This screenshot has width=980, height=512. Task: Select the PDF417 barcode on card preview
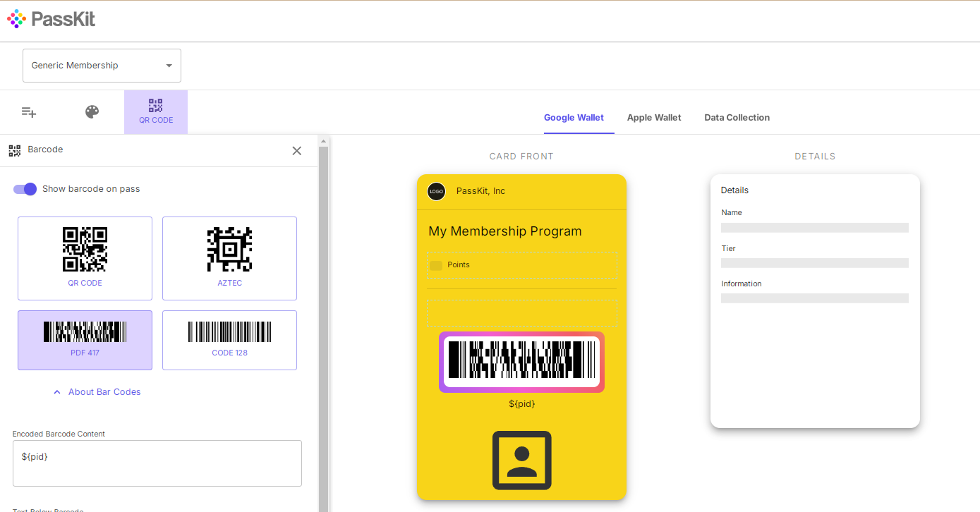coord(522,362)
